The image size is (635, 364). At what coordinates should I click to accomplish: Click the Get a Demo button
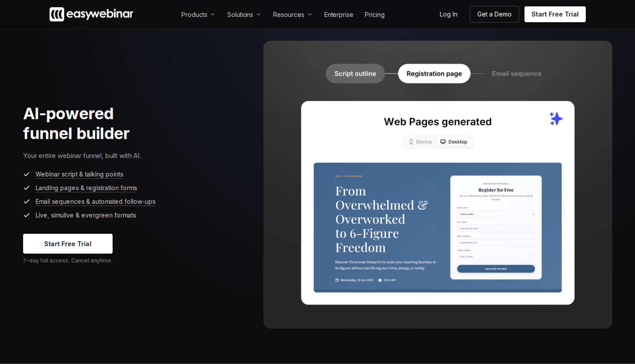click(494, 14)
